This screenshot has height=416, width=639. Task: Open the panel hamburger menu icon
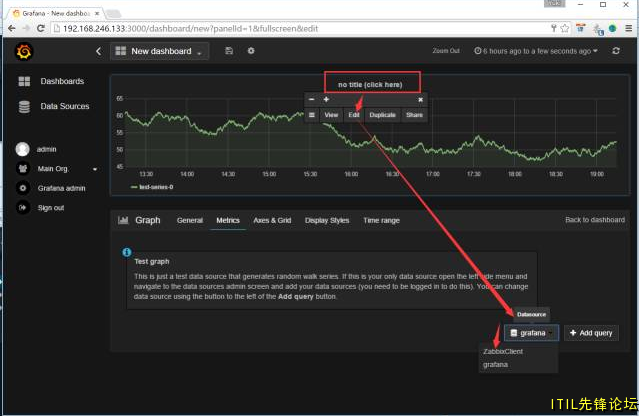pyautogui.click(x=312, y=115)
